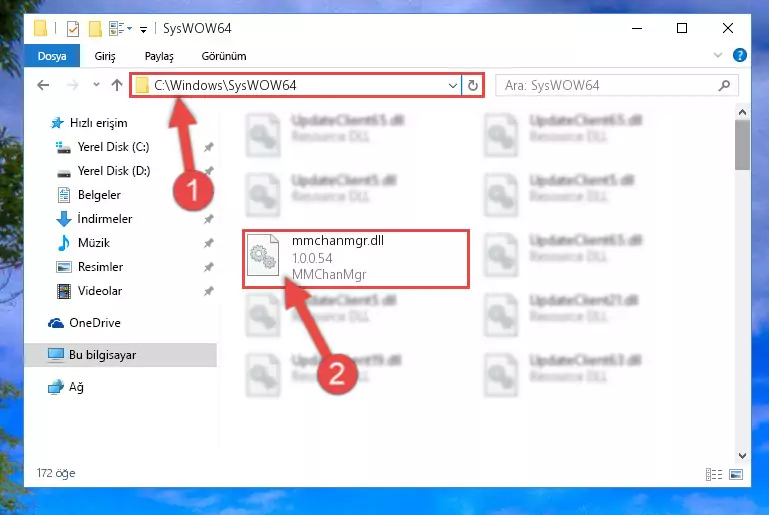Go forward with the right arrow
Viewport: 769px width, 515px height.
[x=73, y=85]
